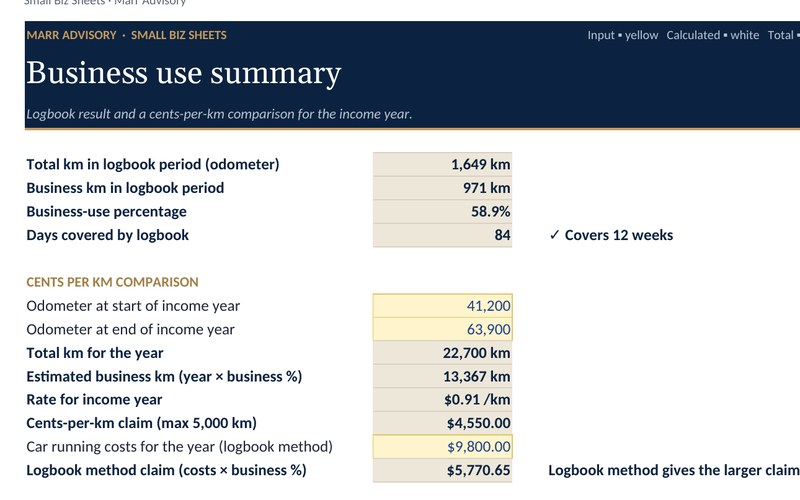Click the Marr Advisory header label

pos(71,35)
